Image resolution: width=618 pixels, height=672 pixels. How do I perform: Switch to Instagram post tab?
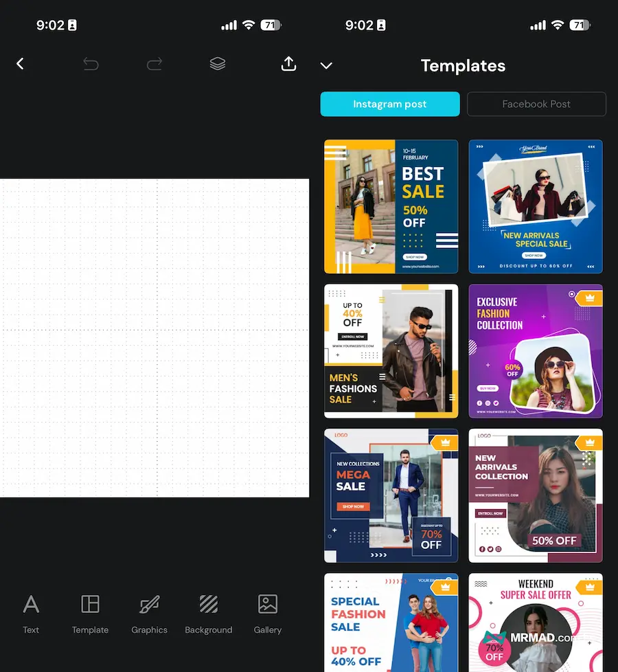[390, 104]
